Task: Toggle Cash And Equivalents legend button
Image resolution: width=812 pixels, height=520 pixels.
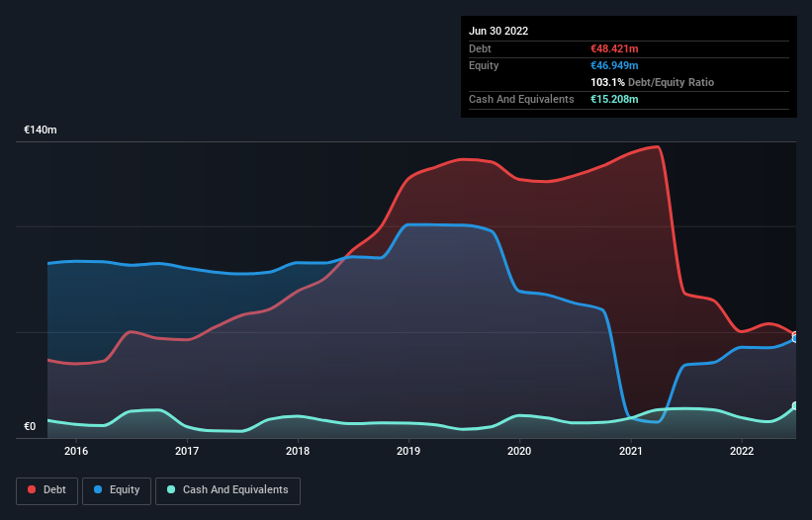Action: (x=227, y=490)
